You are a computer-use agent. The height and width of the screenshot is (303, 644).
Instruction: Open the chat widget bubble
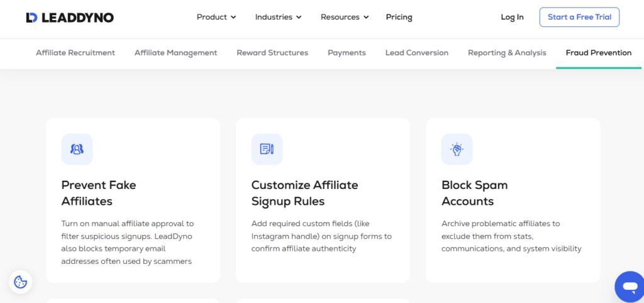(x=629, y=287)
